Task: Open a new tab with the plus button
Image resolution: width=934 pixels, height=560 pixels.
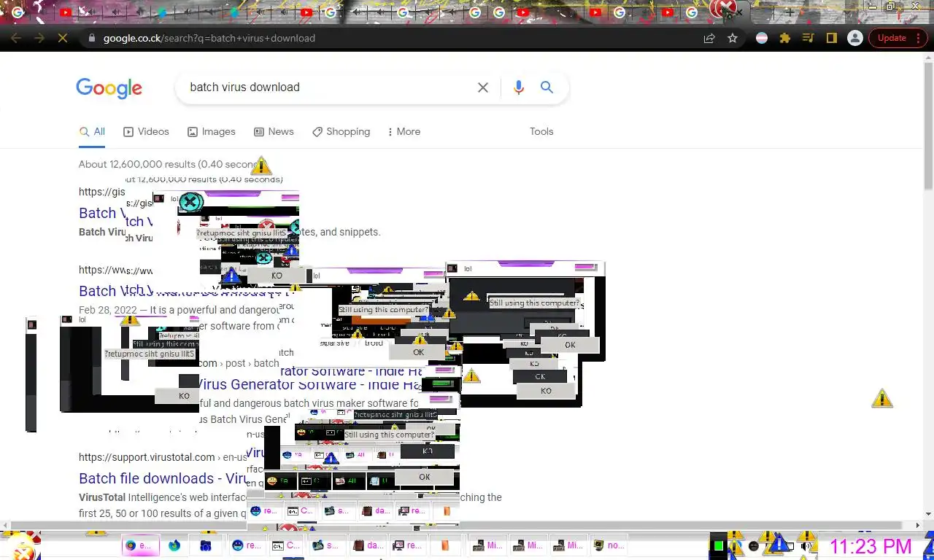Action: click(789, 12)
